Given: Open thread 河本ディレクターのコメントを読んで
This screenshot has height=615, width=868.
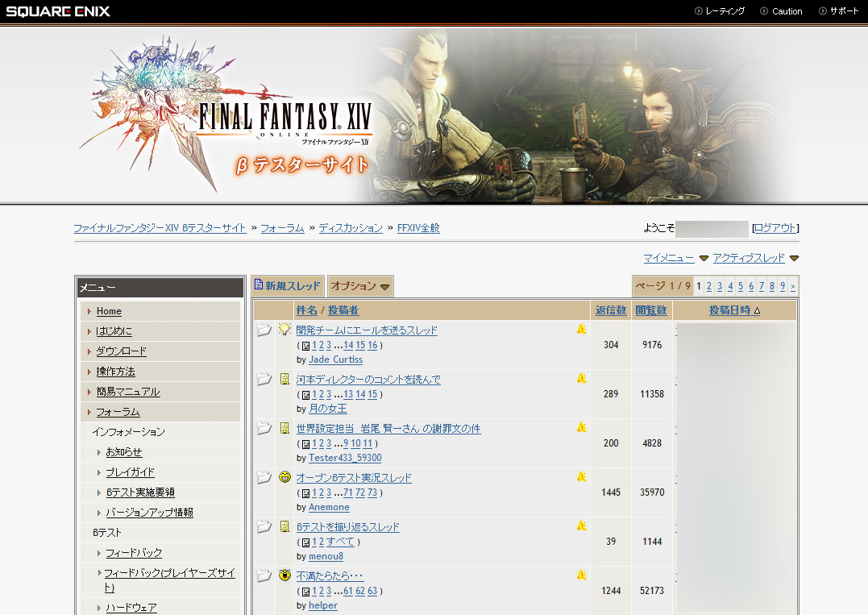Looking at the screenshot, I should pos(368,380).
